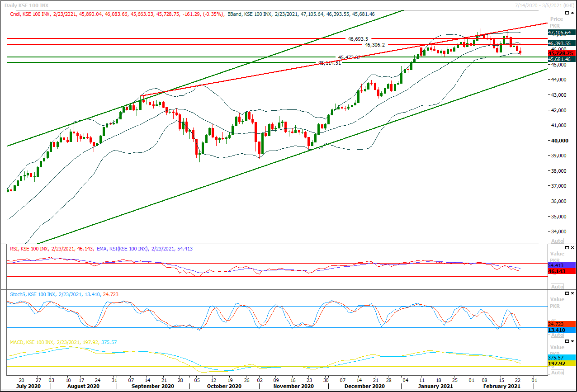Click the 'July 2020' time axis label
Viewport: 577px width, 392px height.
coord(29,387)
